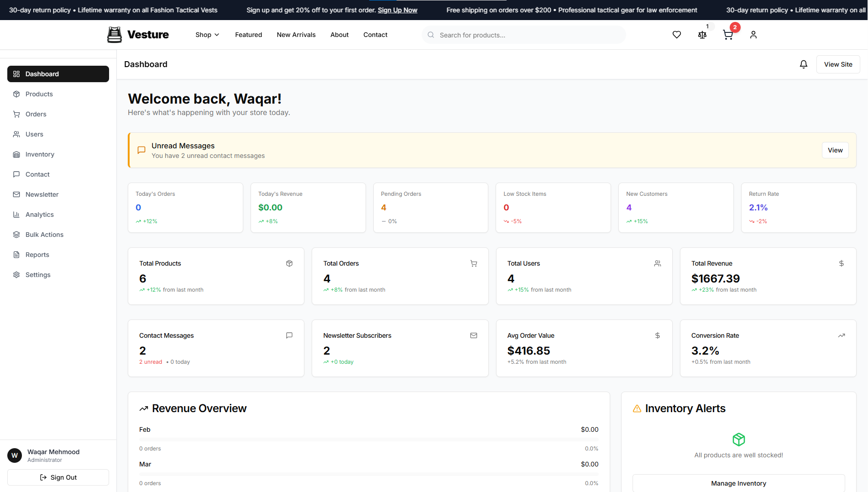Open the Analytics panel from sidebar
This screenshot has width=868, height=492.
(x=39, y=215)
